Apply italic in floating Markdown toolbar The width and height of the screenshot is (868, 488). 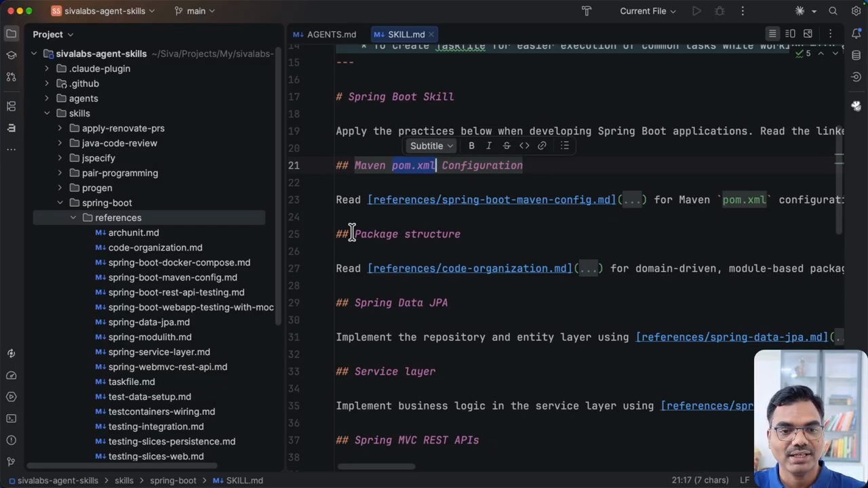pyautogui.click(x=489, y=146)
